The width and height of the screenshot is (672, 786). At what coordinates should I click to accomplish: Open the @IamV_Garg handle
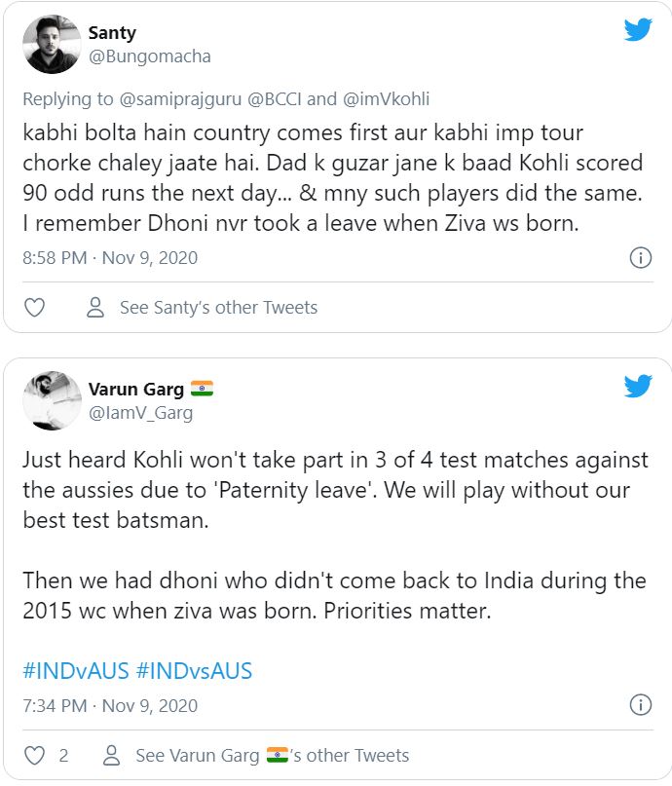click(x=141, y=413)
